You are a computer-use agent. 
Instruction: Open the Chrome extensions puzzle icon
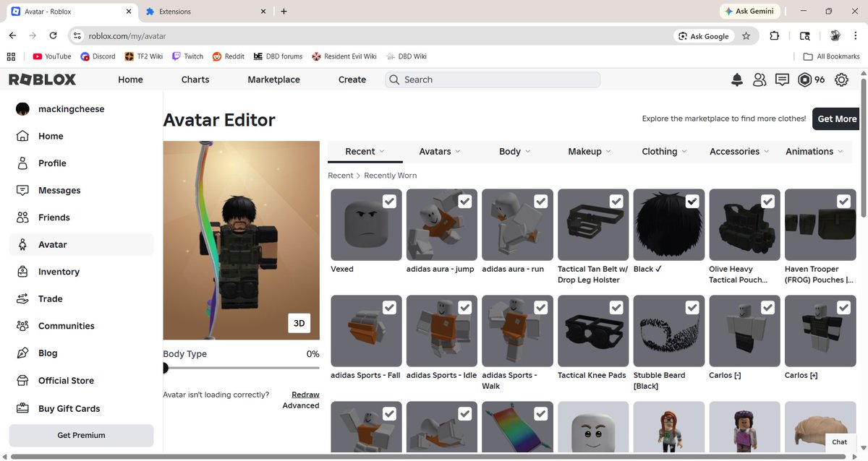click(774, 35)
